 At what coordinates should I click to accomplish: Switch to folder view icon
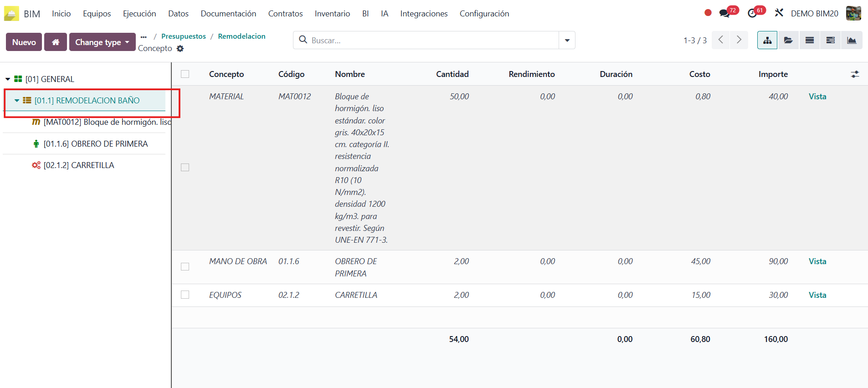pyautogui.click(x=788, y=41)
